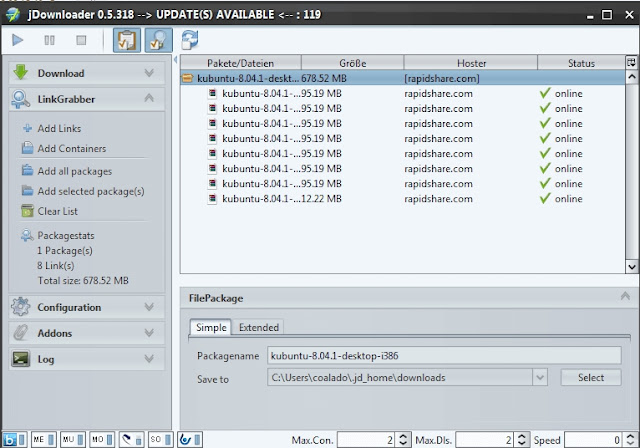Collapse the LinkGrabber sidebar section
Screen dimensions: 640x448
click(149, 98)
